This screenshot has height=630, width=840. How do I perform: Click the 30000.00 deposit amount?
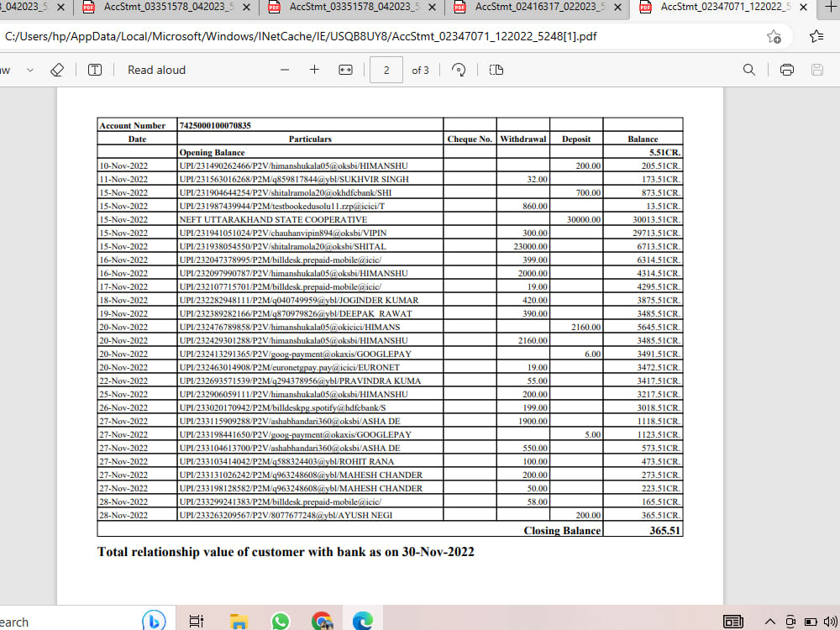[584, 219]
